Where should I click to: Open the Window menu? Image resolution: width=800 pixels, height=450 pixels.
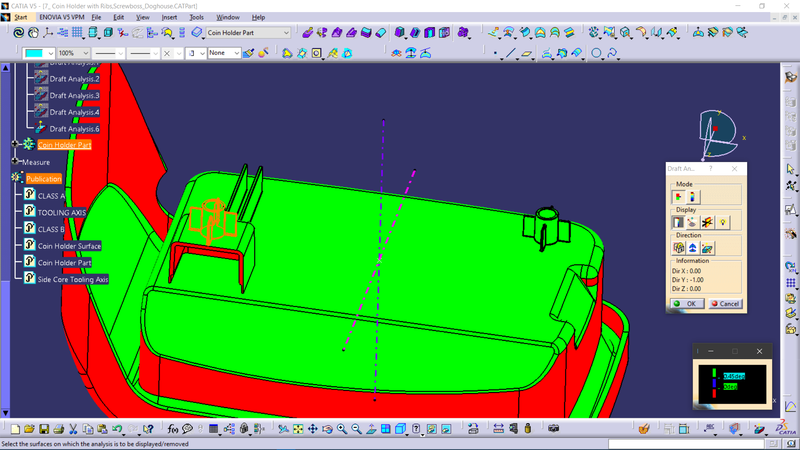pyautogui.click(x=228, y=17)
